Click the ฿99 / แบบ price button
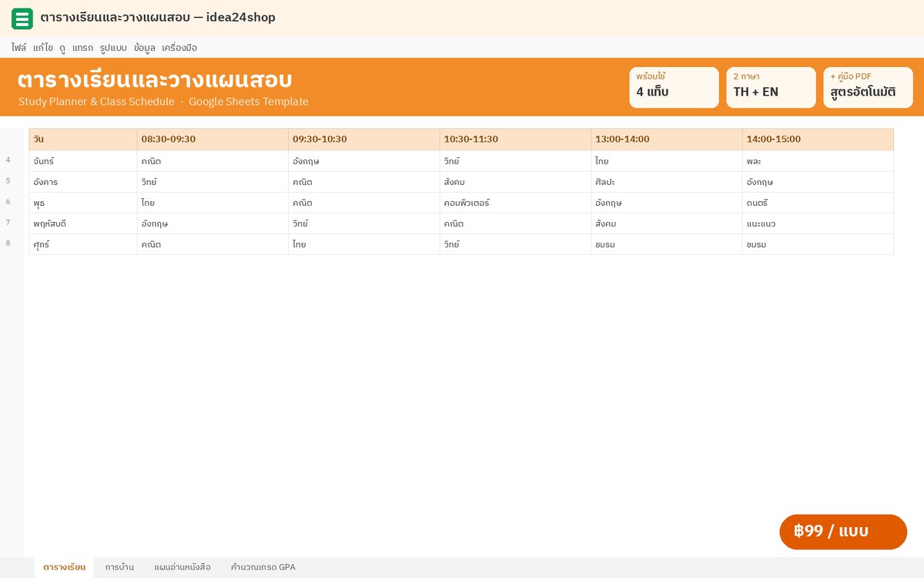This screenshot has width=924, height=578. coord(843,532)
